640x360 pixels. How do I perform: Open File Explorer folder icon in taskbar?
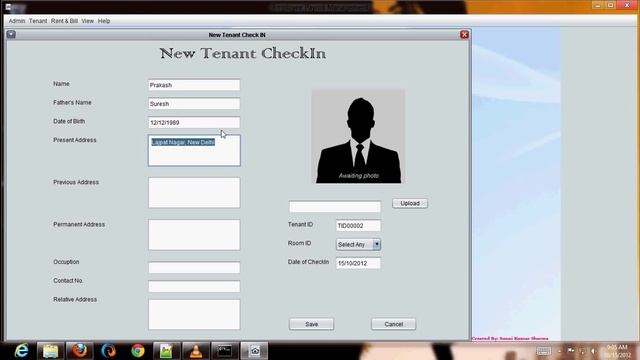point(51,351)
